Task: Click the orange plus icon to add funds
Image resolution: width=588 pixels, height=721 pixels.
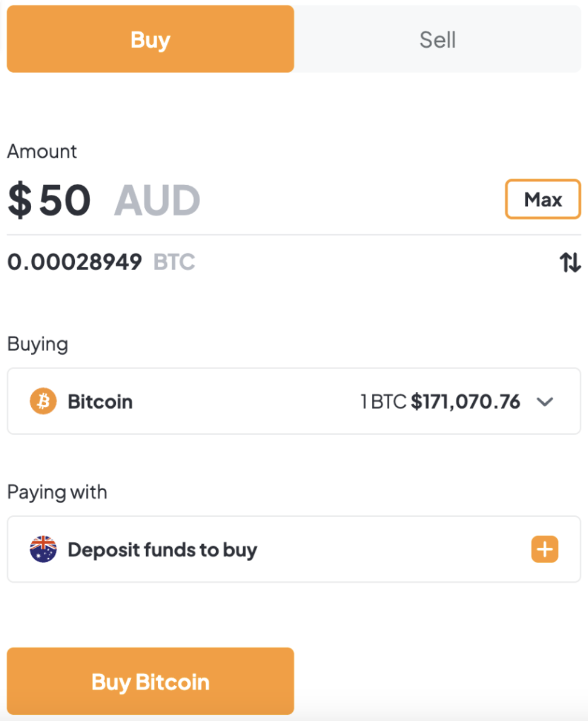Action: [x=544, y=549]
